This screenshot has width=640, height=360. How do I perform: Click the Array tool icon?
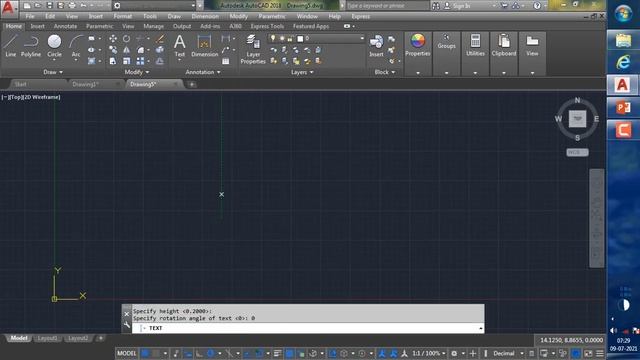[x=140, y=61]
